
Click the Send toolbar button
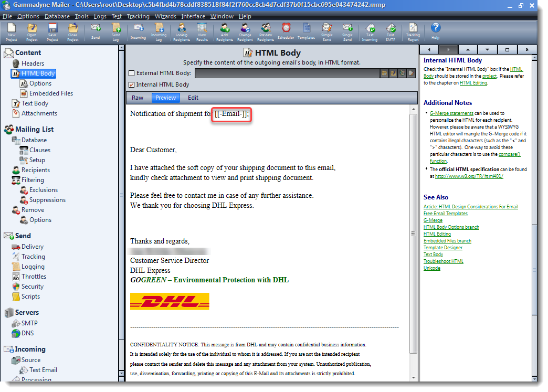click(96, 32)
